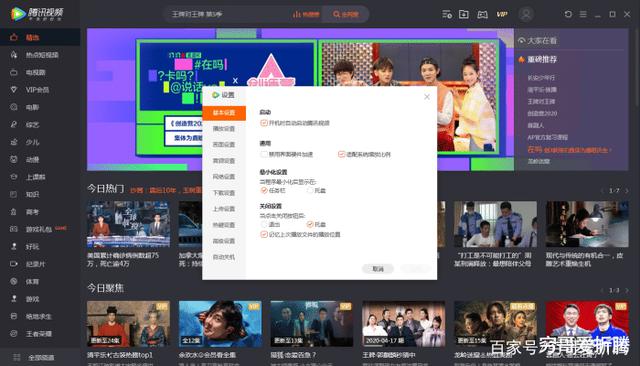Click the faded confirm button beside 取消
Screen dimensions: 640x366
[x=416, y=268]
